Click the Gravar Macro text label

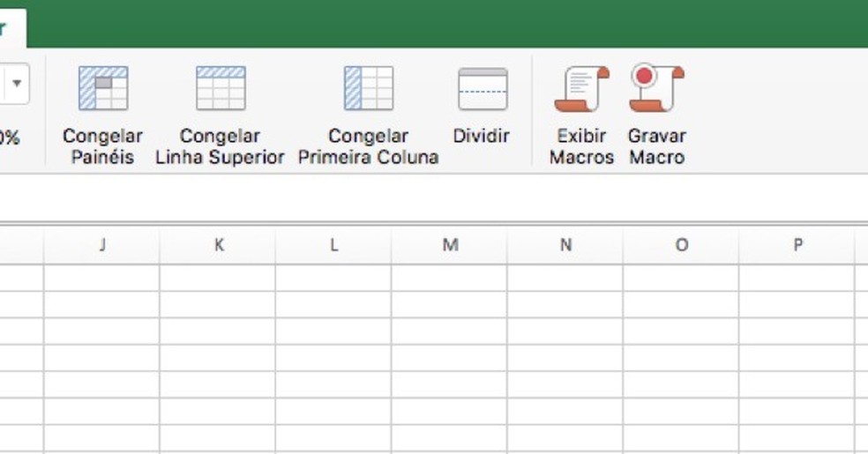click(x=656, y=147)
